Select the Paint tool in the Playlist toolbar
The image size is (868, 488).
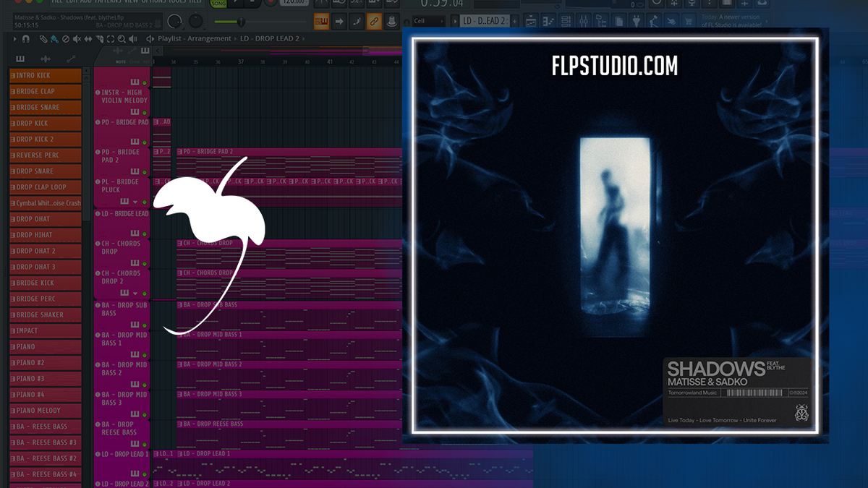click(x=54, y=39)
